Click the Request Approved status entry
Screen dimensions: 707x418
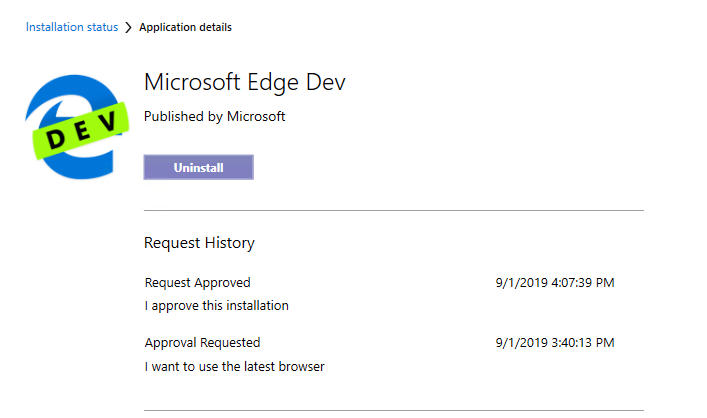click(197, 283)
